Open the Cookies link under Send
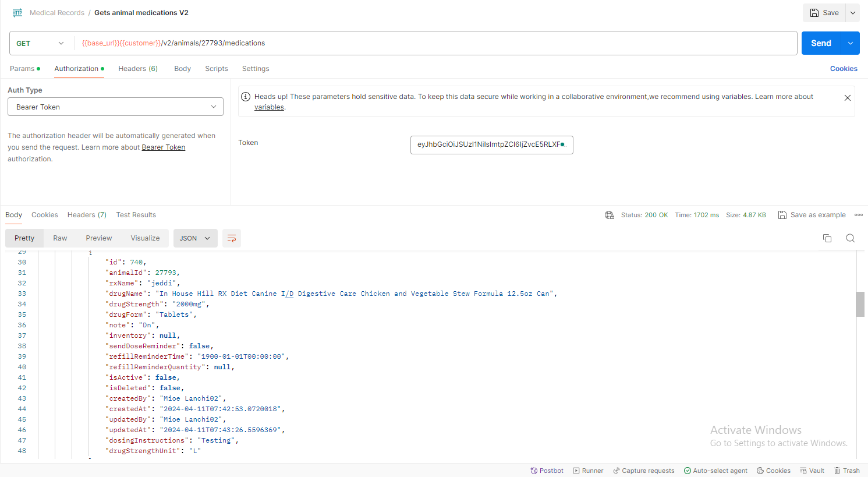The height and width of the screenshot is (477, 868). (844, 69)
